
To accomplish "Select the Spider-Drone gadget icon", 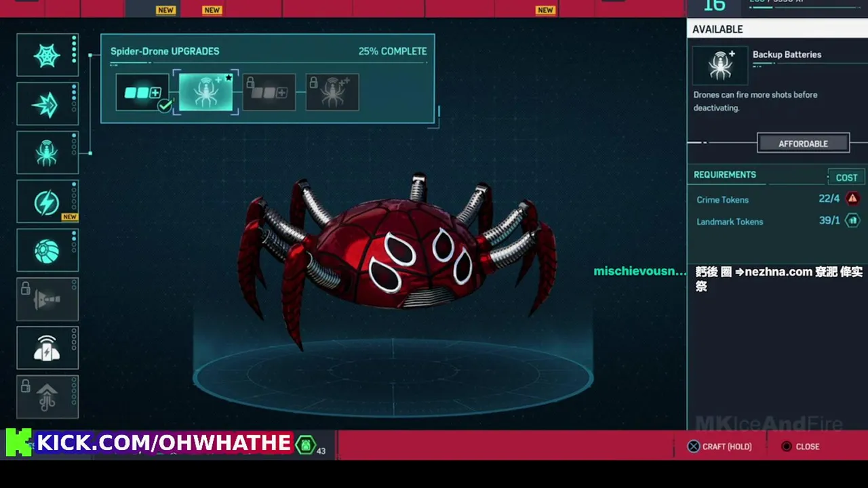I will pos(47,153).
